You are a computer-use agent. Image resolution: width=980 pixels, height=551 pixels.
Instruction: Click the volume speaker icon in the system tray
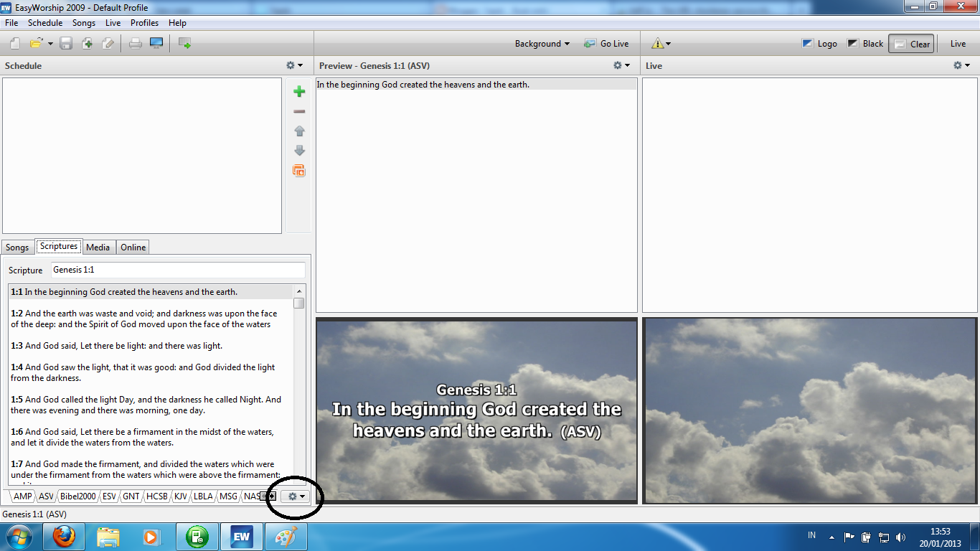pyautogui.click(x=901, y=537)
